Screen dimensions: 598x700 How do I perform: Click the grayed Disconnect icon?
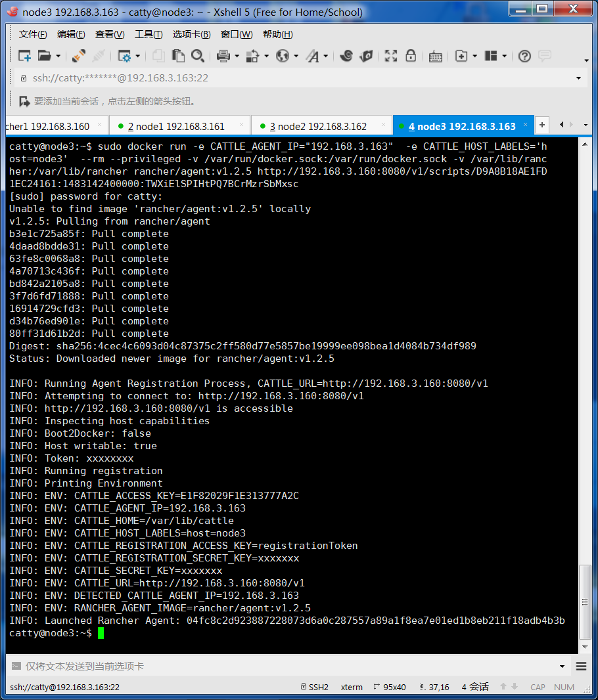pos(99,56)
